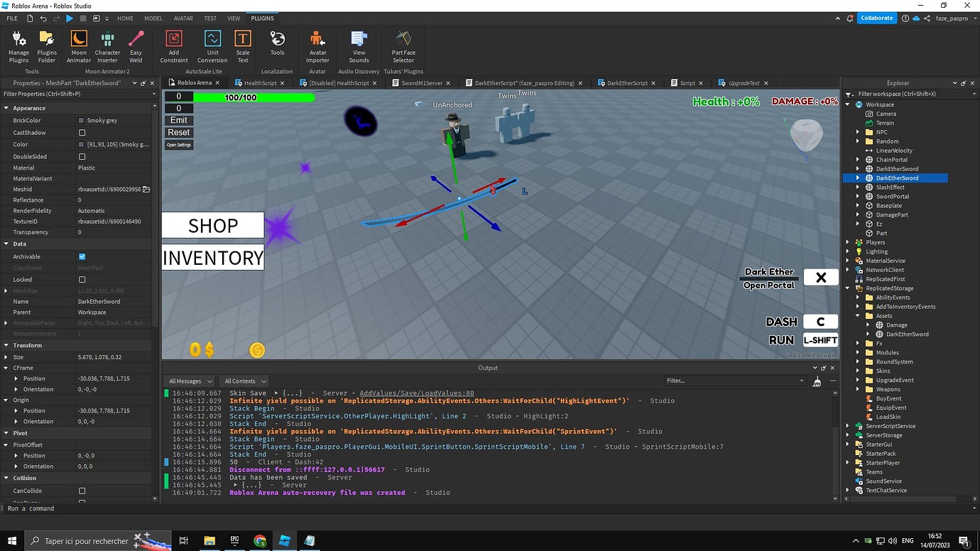The image size is (980, 551).
Task: Click the Add Constraint tool
Action: coord(174,47)
